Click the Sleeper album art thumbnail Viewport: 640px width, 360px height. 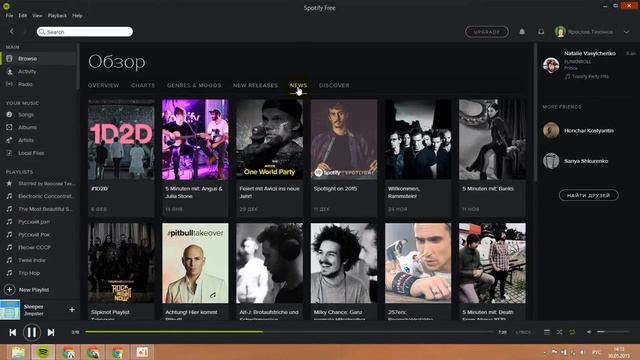(x=10, y=310)
